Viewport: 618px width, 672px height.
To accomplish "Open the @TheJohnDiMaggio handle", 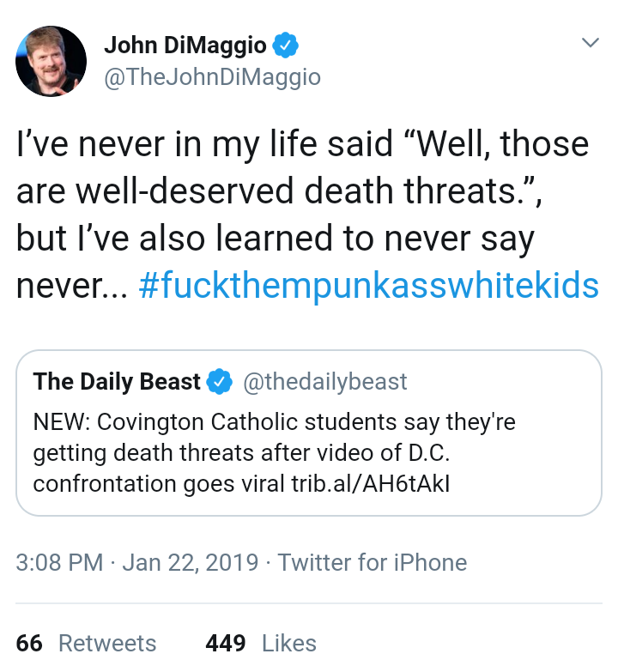I will click(212, 77).
